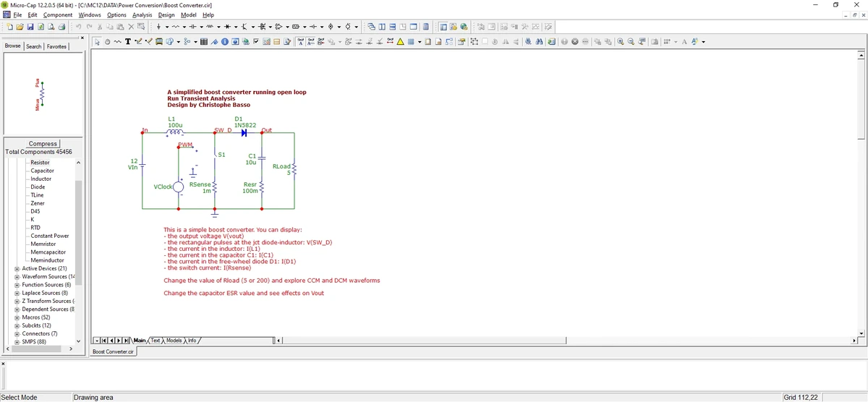
Task: Activate the Select mode arrow tool
Action: (97, 41)
